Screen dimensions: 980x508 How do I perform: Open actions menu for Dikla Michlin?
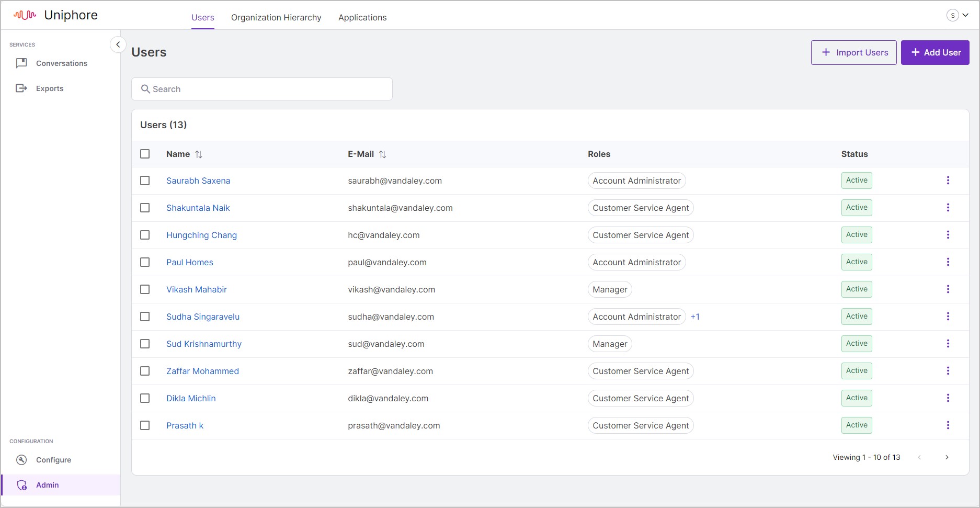point(948,398)
